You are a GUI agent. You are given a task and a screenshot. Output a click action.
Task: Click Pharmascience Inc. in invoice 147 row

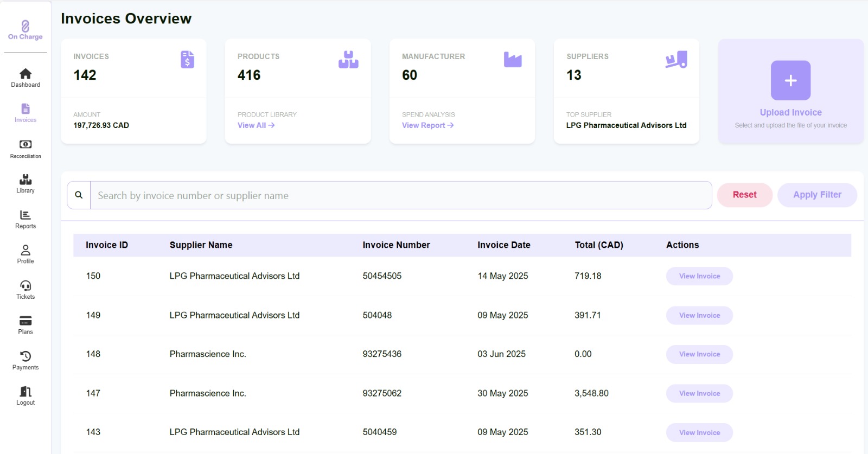pos(208,393)
